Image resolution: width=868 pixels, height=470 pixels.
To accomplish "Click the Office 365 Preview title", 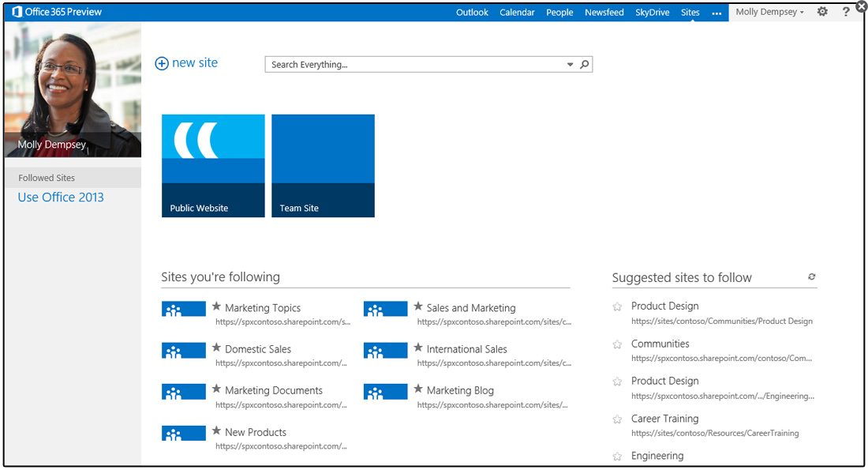I will (63, 12).
